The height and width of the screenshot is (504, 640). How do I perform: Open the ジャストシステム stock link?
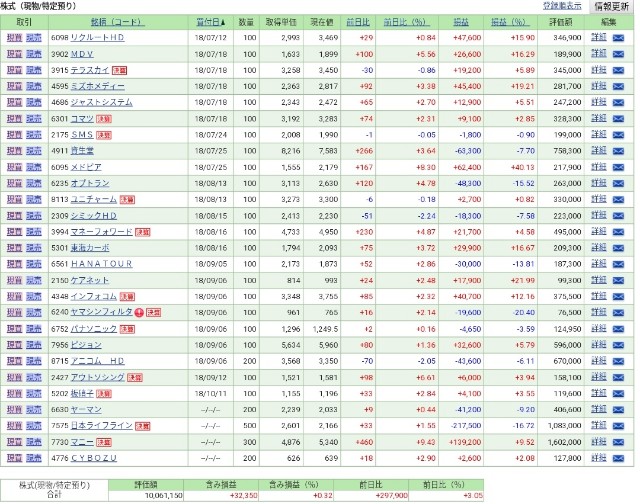tap(102, 102)
